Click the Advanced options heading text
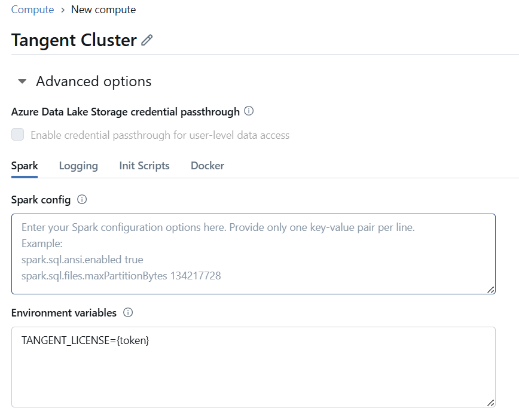The image size is (519, 420). click(93, 81)
